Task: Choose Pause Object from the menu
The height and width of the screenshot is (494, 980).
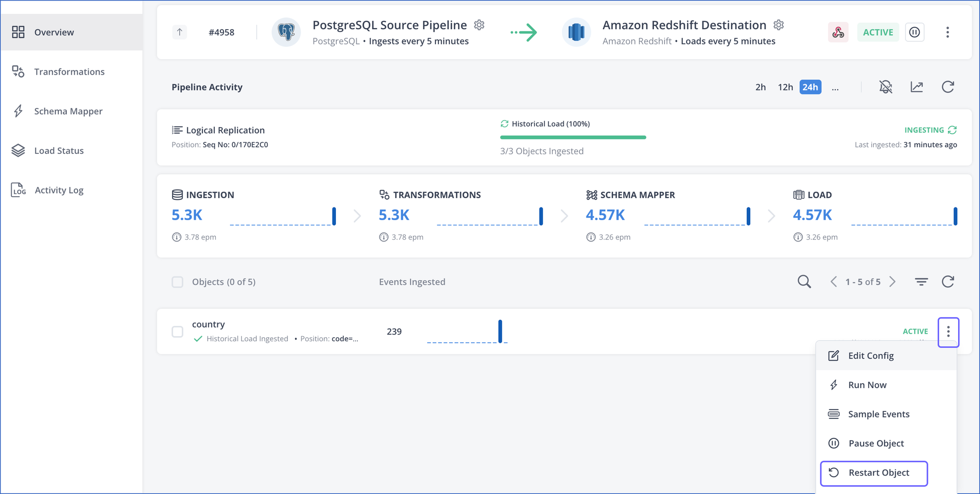Action: pyautogui.click(x=886, y=443)
